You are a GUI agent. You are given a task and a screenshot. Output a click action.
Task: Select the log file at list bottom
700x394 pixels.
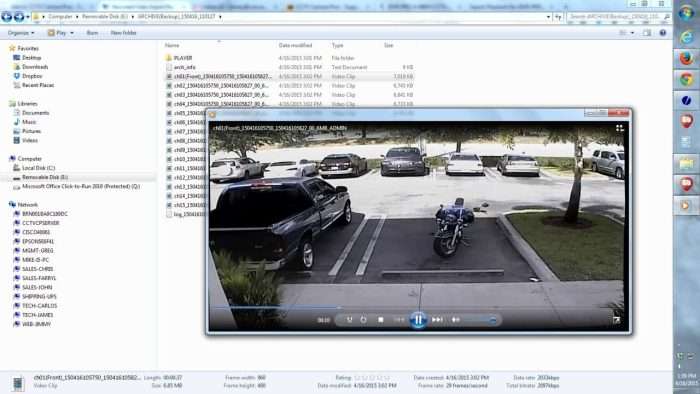click(186, 214)
